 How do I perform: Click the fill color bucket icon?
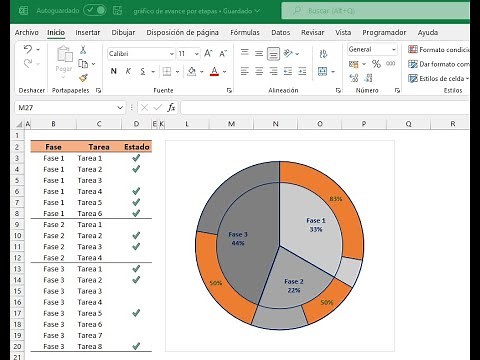[192, 71]
